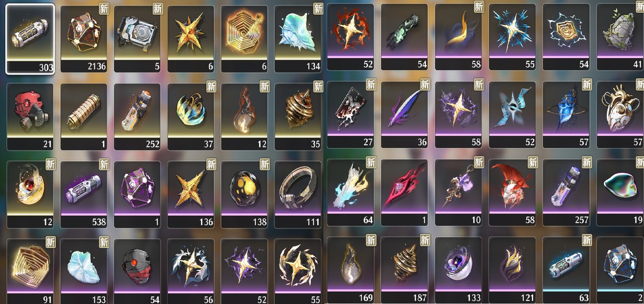This screenshot has width=644, height=304.
Task: Click the purple feather item with count 36
Action: coord(405,114)
